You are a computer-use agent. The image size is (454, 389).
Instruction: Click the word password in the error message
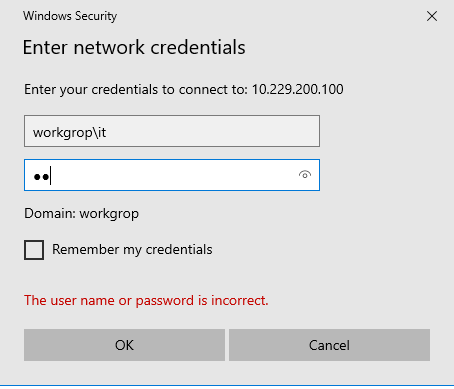click(165, 301)
